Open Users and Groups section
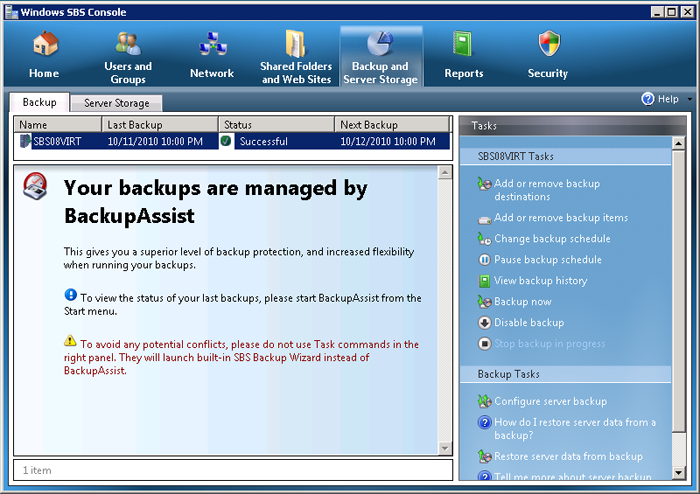The image size is (700, 494). tap(128, 45)
